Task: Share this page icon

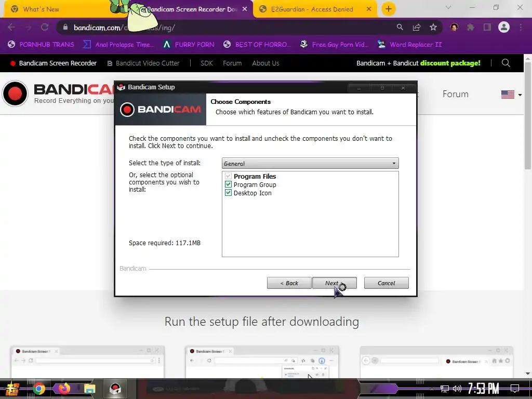Action: [417, 27]
